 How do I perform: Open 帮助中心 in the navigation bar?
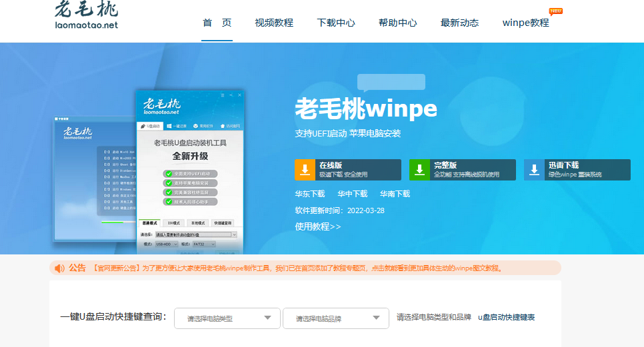397,23
